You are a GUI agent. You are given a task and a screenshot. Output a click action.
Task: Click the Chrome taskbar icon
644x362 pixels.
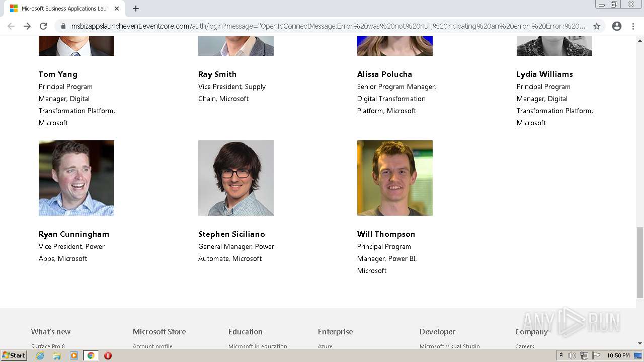click(x=91, y=355)
